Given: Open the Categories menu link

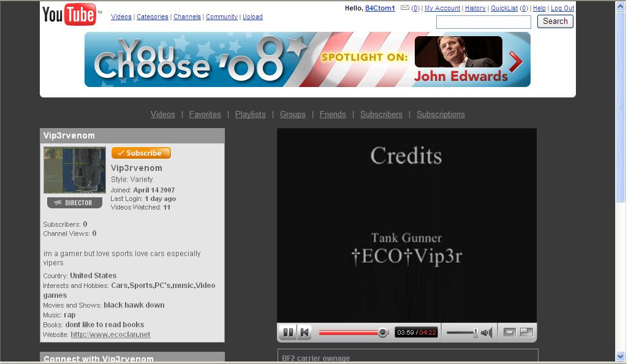Looking at the screenshot, I should tap(153, 17).
